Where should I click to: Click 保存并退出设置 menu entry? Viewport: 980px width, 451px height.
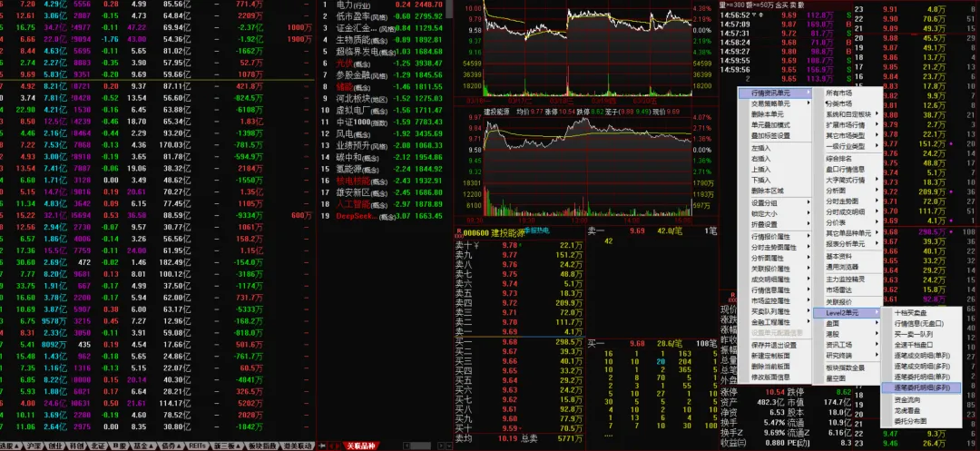point(775,345)
